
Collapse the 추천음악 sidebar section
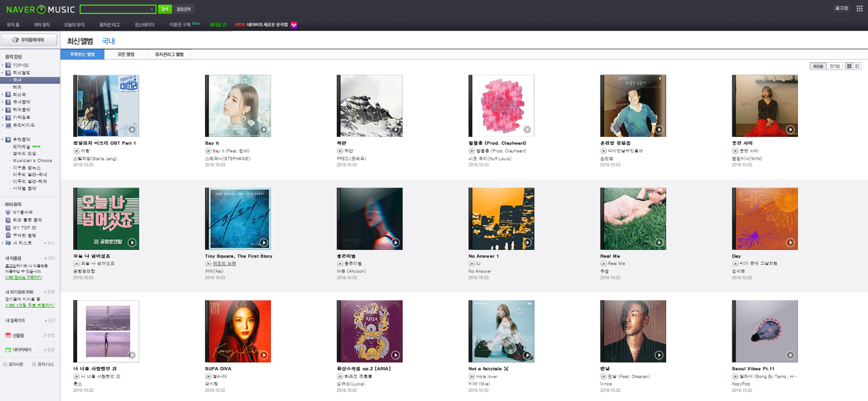(3, 139)
